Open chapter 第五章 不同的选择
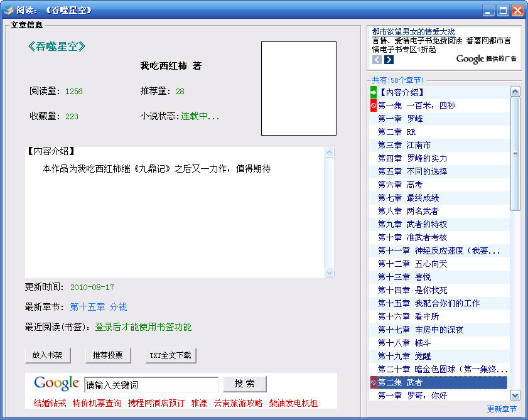 [439, 171]
